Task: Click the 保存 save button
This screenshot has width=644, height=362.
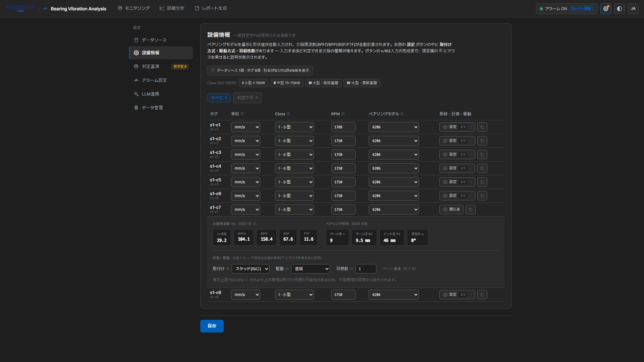Action: (212, 326)
